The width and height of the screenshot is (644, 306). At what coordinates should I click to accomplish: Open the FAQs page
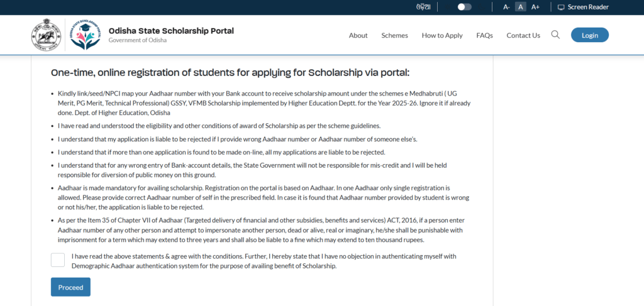tap(484, 35)
